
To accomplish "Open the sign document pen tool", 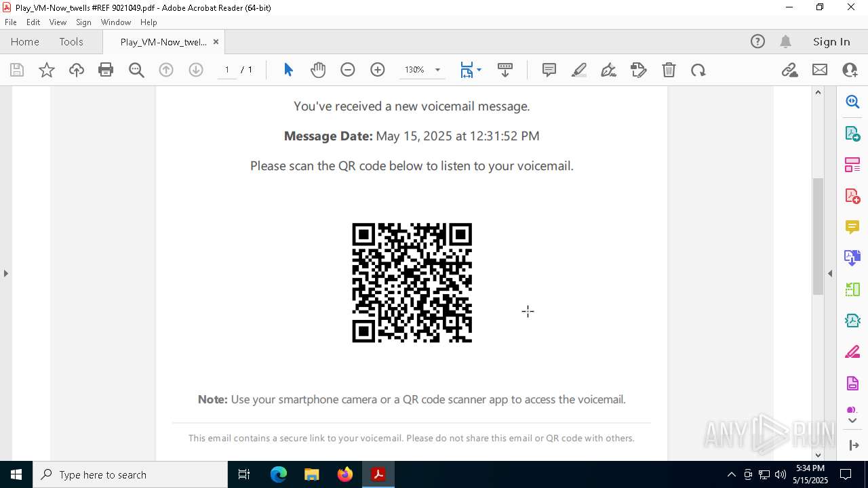I will click(609, 70).
